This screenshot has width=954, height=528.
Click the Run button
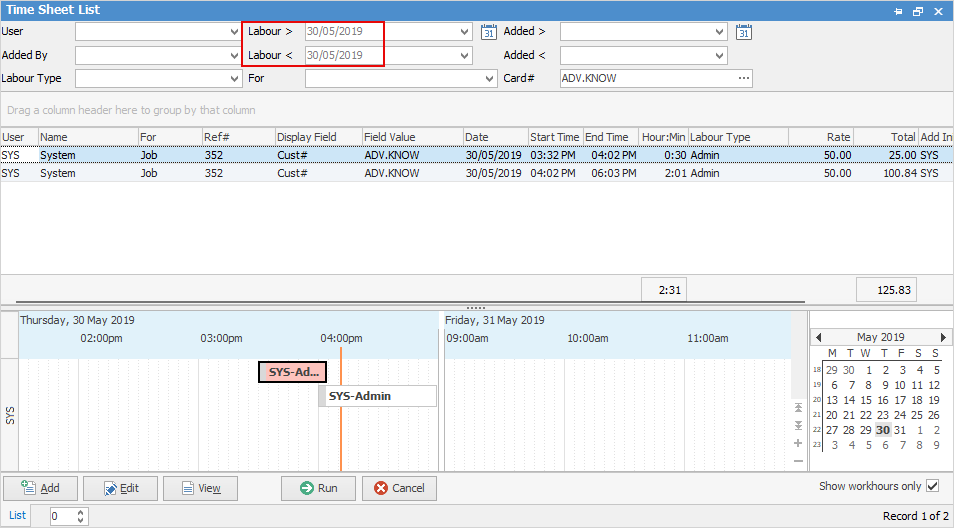(318, 488)
